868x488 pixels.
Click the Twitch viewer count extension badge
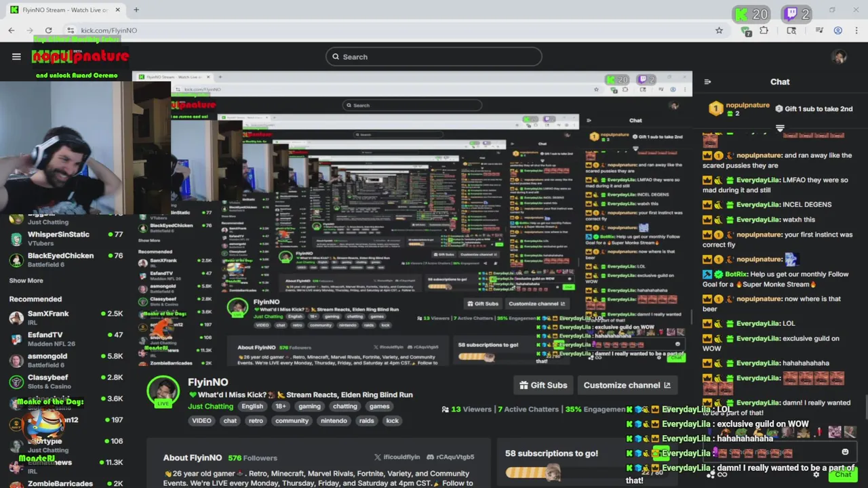797,14
